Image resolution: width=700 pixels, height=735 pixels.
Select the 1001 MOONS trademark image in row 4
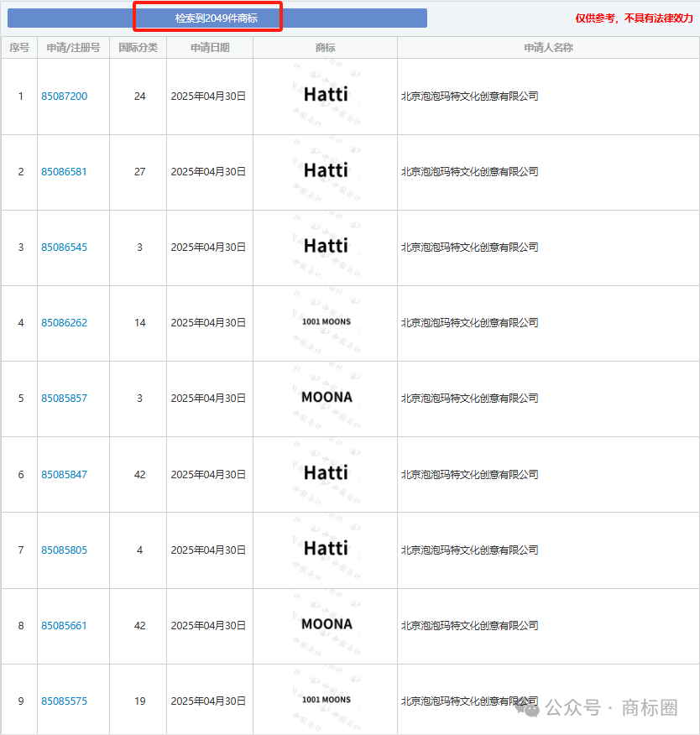pyautogui.click(x=326, y=322)
